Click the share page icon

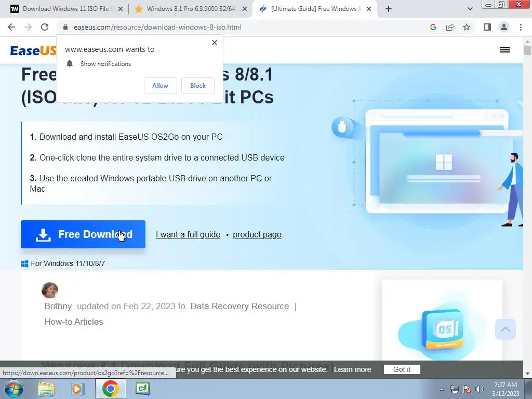(x=450, y=27)
